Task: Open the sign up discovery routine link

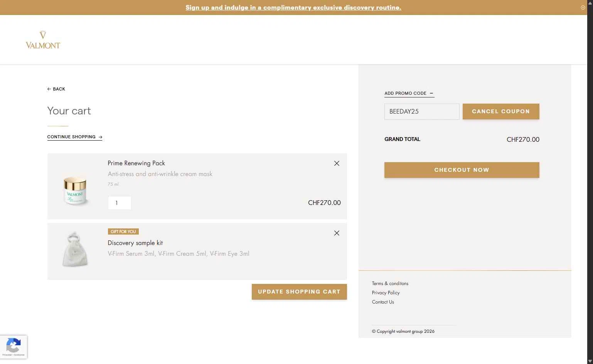Action: click(293, 7)
